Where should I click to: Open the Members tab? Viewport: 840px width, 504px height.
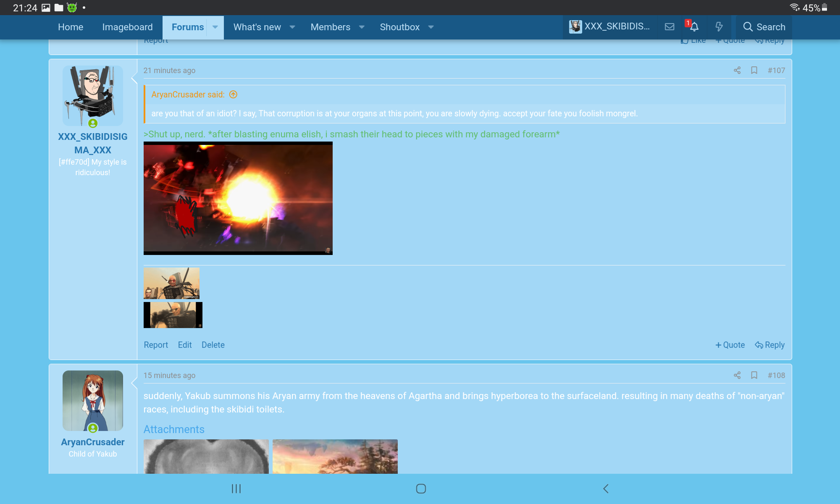330,27
